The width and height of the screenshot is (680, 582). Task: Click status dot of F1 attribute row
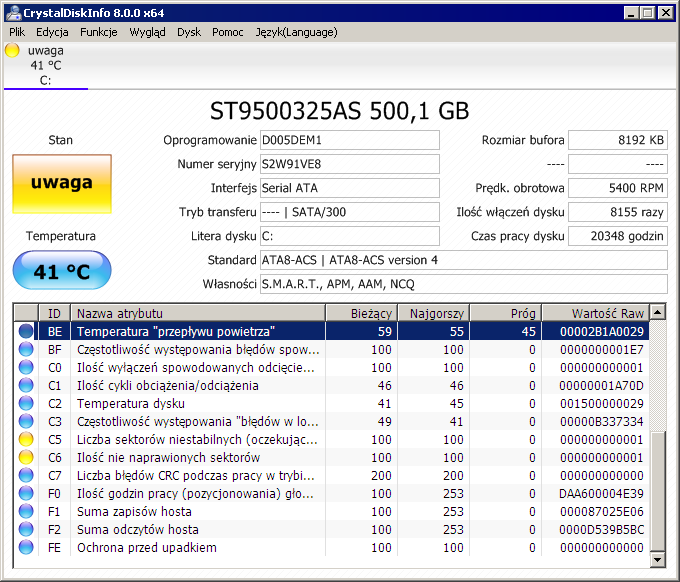(26, 511)
